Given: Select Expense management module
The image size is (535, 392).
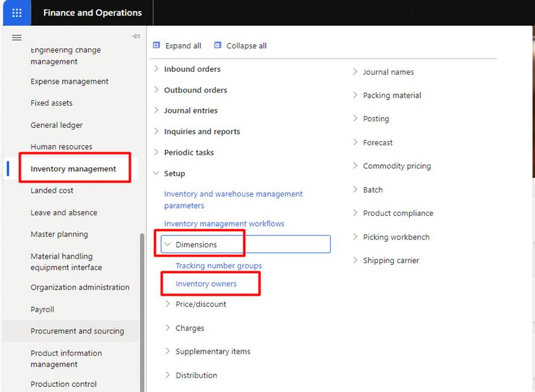Looking at the screenshot, I should (69, 81).
